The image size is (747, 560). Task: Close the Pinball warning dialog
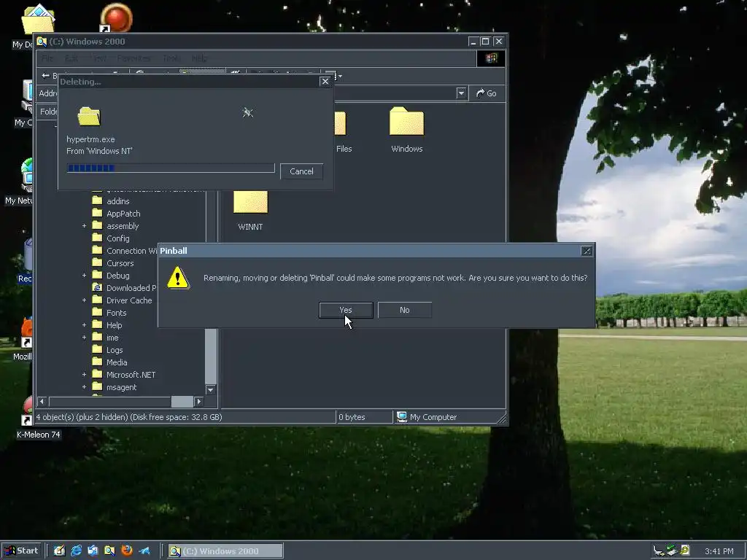click(x=587, y=251)
